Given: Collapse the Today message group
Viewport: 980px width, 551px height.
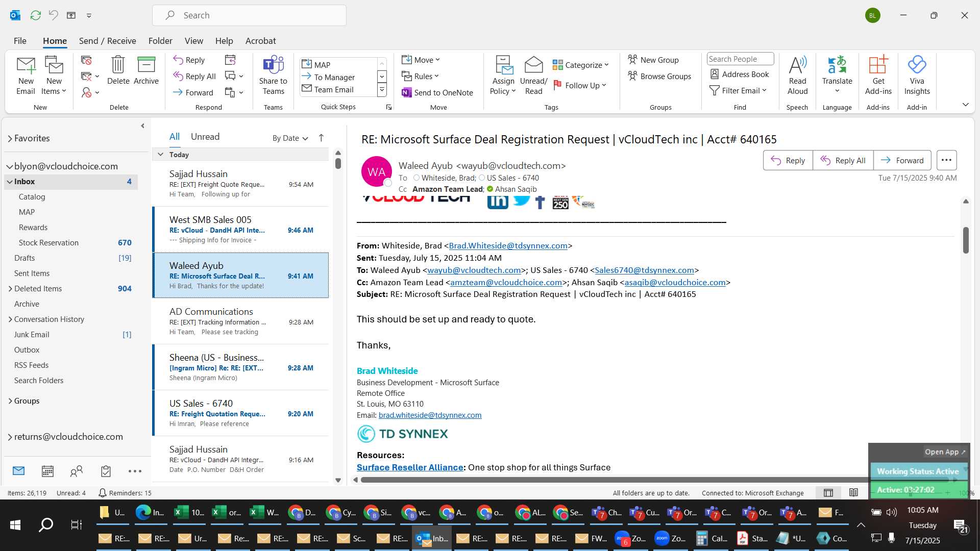Looking at the screenshot, I should tap(160, 154).
